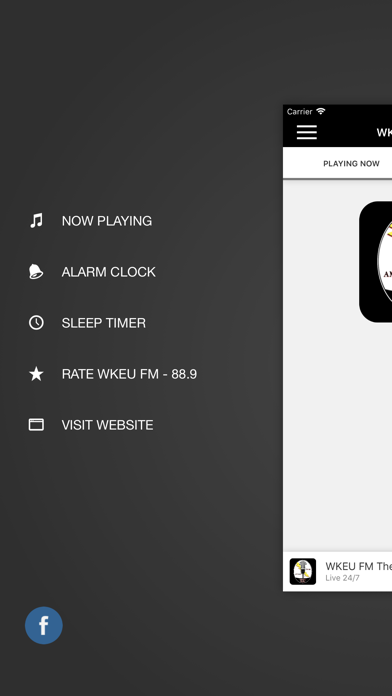Tap the Wi-Fi status icon
The image size is (392, 696).
click(321, 111)
